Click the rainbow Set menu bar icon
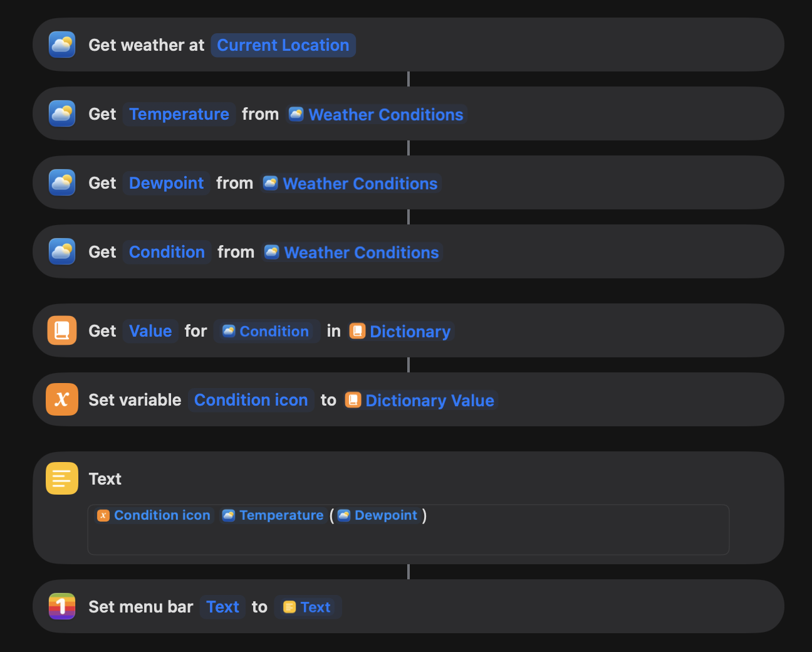The width and height of the screenshot is (812, 652). pyautogui.click(x=62, y=606)
